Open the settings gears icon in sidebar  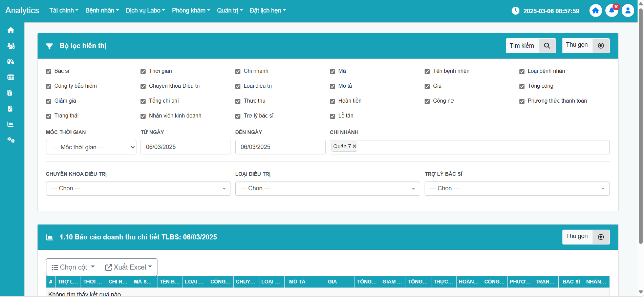click(11, 140)
